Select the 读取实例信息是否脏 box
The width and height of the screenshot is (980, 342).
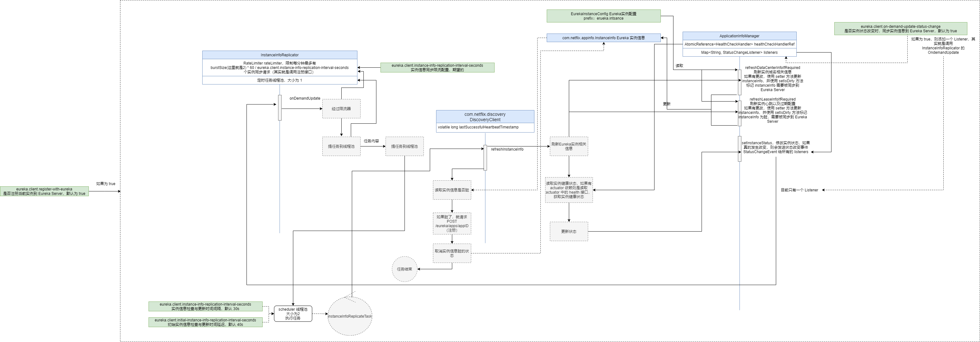452,190
